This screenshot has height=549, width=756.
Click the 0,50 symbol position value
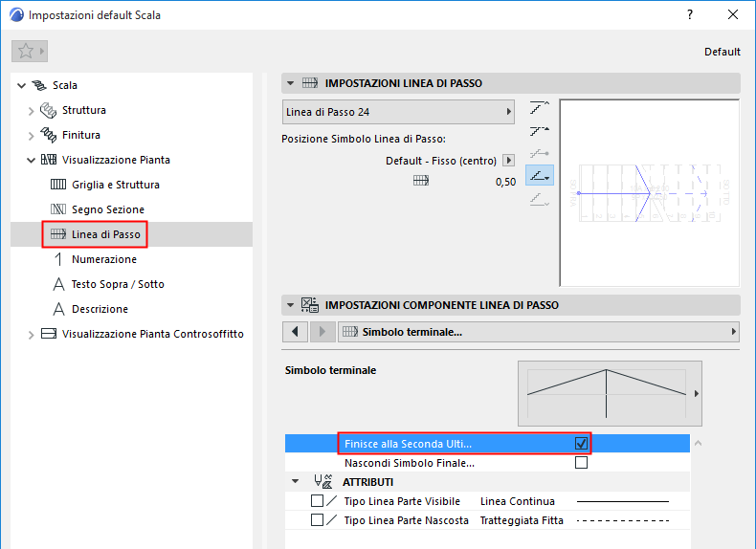coord(505,182)
